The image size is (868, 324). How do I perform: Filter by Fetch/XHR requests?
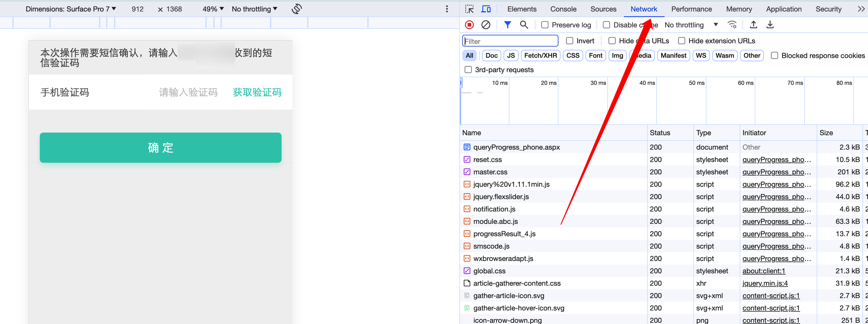pos(540,56)
